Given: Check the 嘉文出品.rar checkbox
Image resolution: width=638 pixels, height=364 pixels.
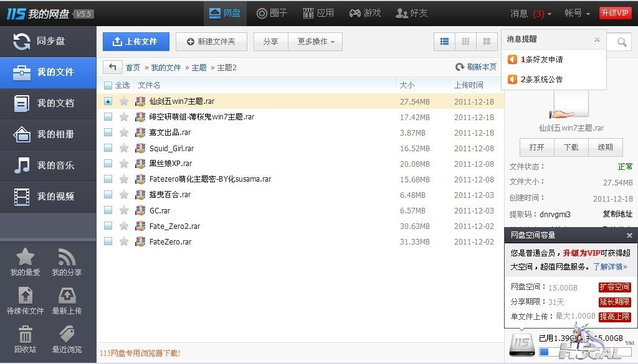Looking at the screenshot, I should tap(108, 133).
